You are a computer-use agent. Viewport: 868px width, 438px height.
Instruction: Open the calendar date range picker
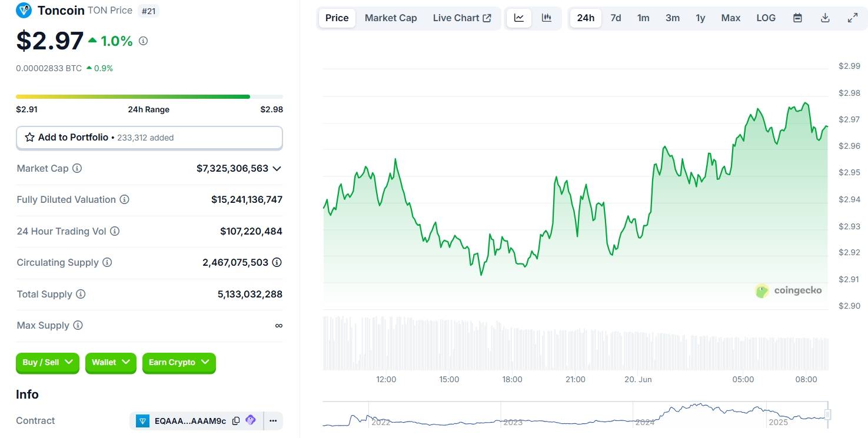tap(797, 18)
